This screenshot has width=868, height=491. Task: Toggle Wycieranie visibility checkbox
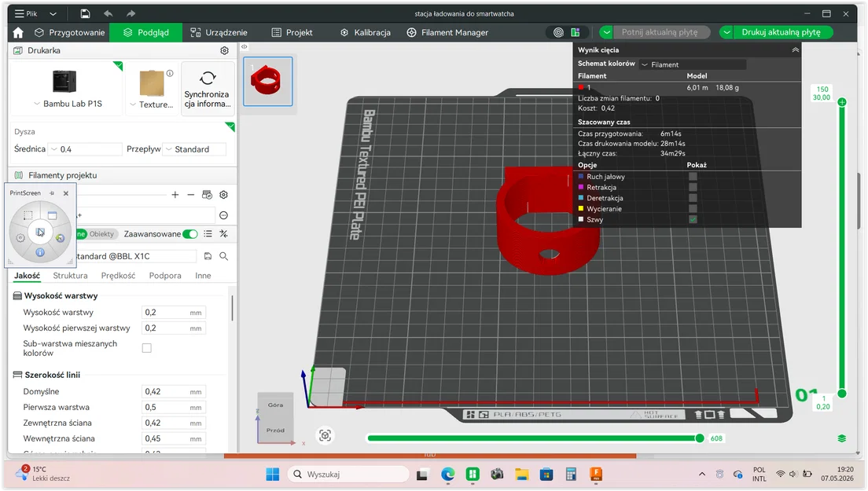(x=693, y=208)
